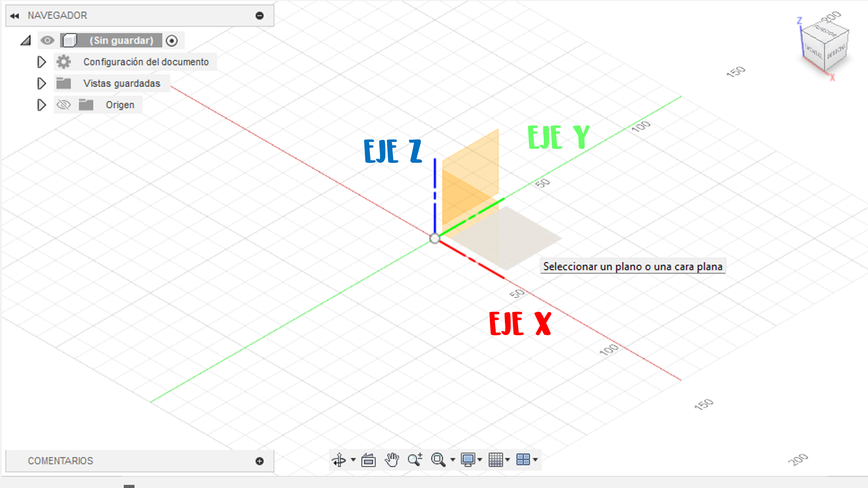Viewport: 868px width, 488px height.
Task: Open the Orbit tool dropdown arrow
Action: (353, 460)
